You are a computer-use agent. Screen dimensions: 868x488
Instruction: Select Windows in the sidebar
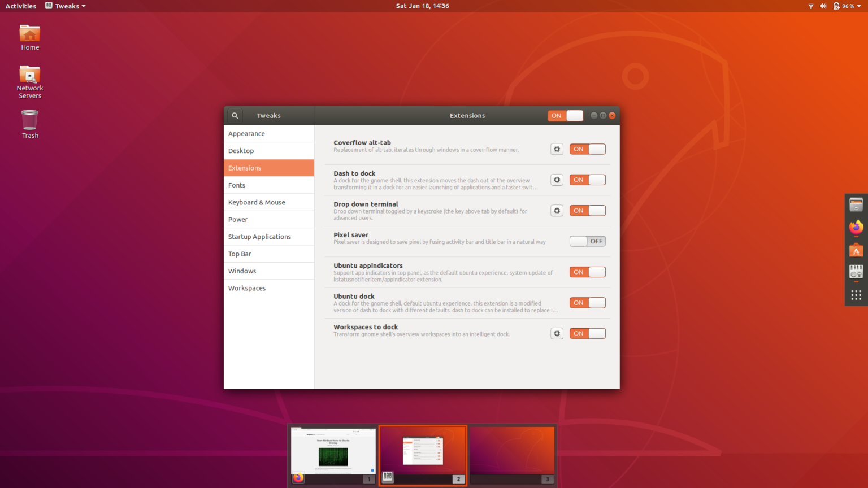pos(269,271)
